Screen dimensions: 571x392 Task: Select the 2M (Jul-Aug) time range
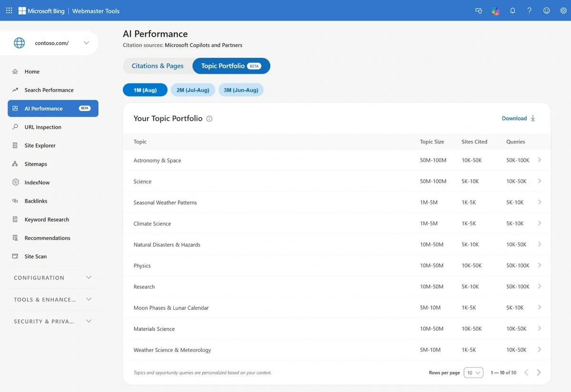pyautogui.click(x=193, y=90)
